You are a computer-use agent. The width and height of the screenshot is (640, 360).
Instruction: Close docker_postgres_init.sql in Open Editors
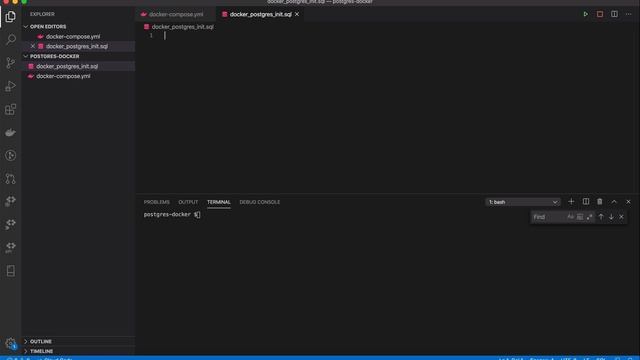click(x=33, y=46)
